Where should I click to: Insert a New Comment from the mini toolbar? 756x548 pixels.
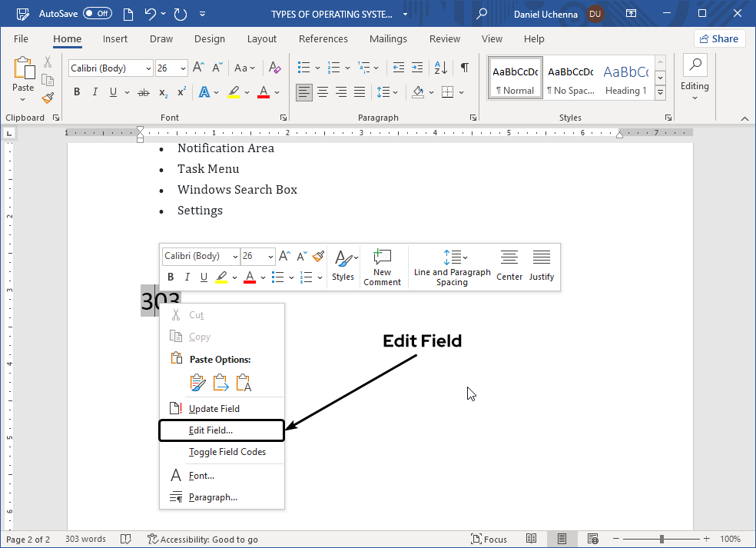point(382,267)
